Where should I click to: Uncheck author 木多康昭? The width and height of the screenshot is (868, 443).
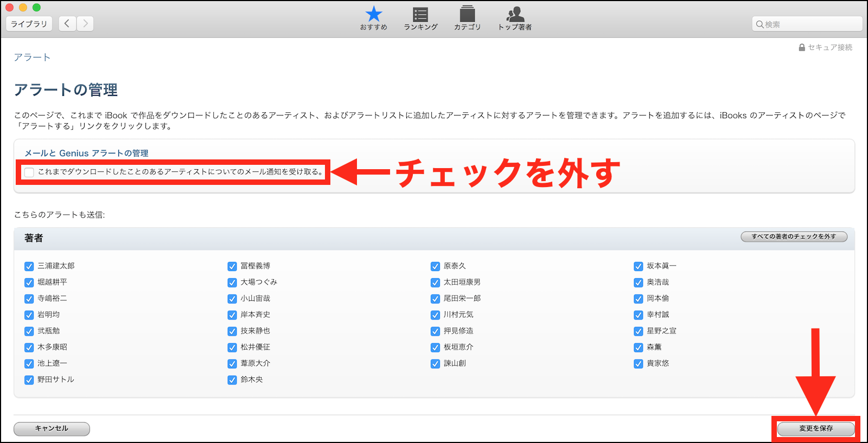(x=29, y=348)
